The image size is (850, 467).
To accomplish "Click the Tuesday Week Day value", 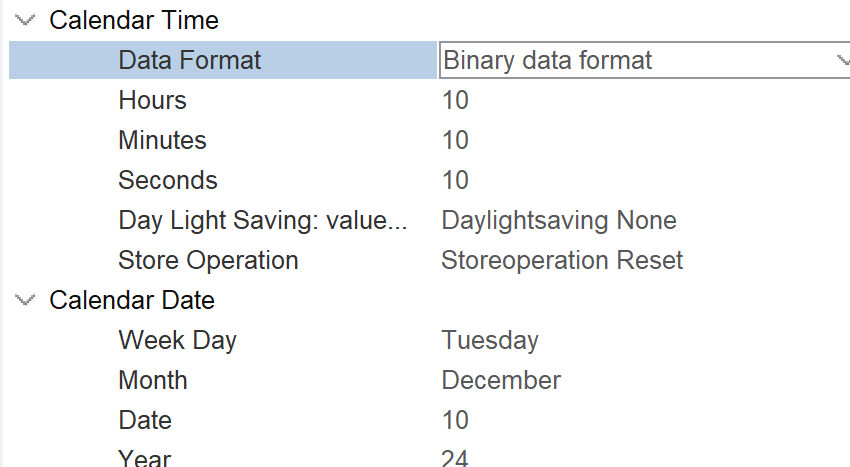I will [x=489, y=340].
